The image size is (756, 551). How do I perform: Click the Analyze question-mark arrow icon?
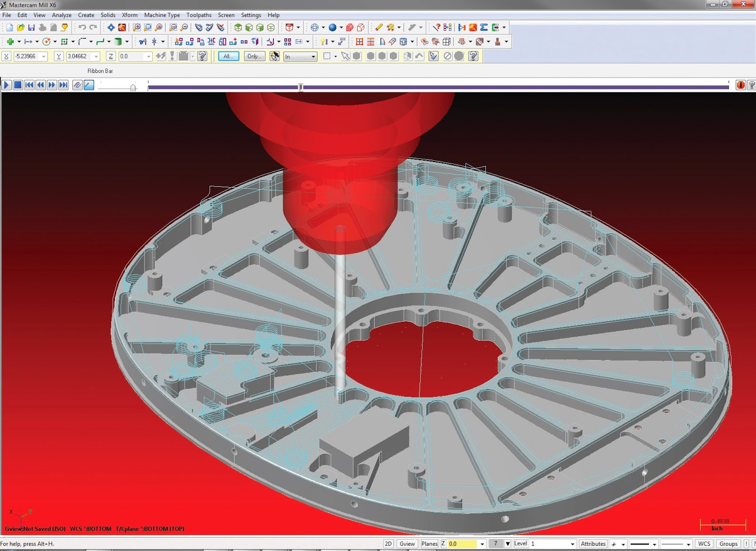(x=437, y=28)
